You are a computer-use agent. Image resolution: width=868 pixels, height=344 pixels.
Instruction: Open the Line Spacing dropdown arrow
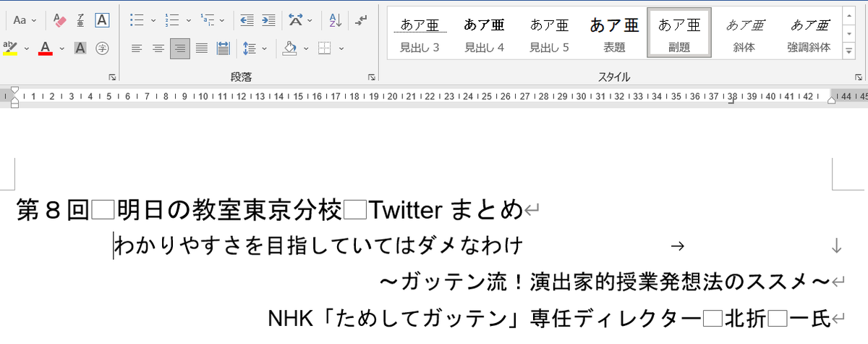click(264, 49)
